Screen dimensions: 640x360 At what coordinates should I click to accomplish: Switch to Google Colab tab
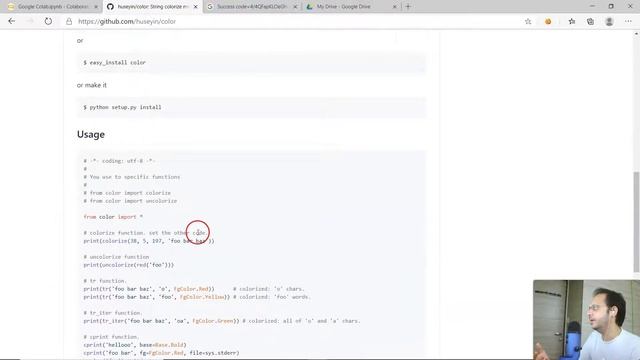[52, 7]
